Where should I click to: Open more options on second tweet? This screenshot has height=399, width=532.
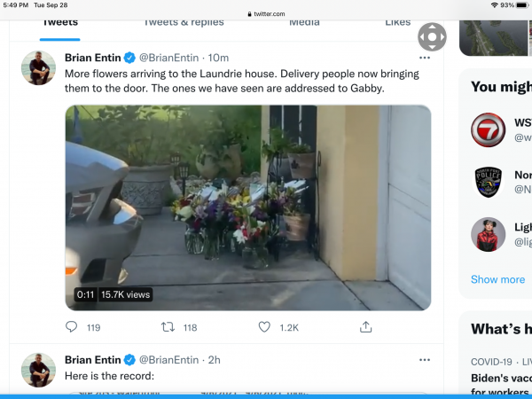tap(424, 360)
